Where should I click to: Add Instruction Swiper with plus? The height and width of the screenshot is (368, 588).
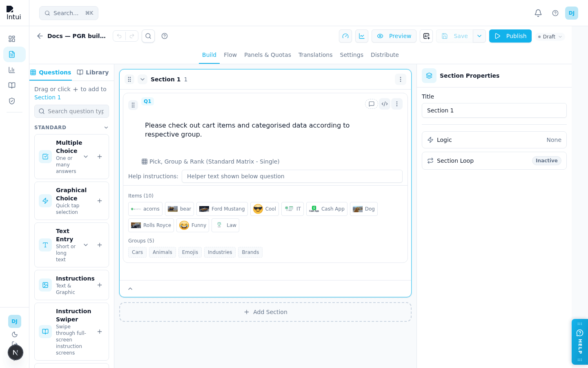(x=100, y=332)
